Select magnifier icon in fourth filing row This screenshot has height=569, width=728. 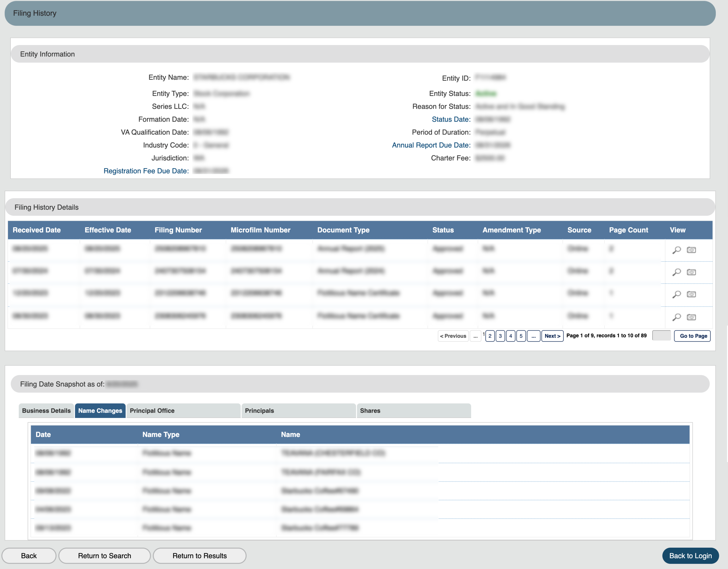[676, 317]
